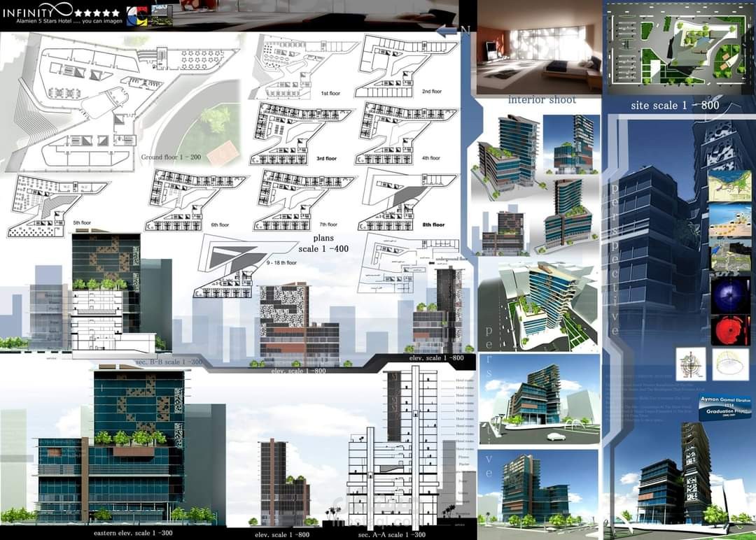
Task: Click the 'sec. B-B scale 1 -300' caption
Action: click(169, 362)
